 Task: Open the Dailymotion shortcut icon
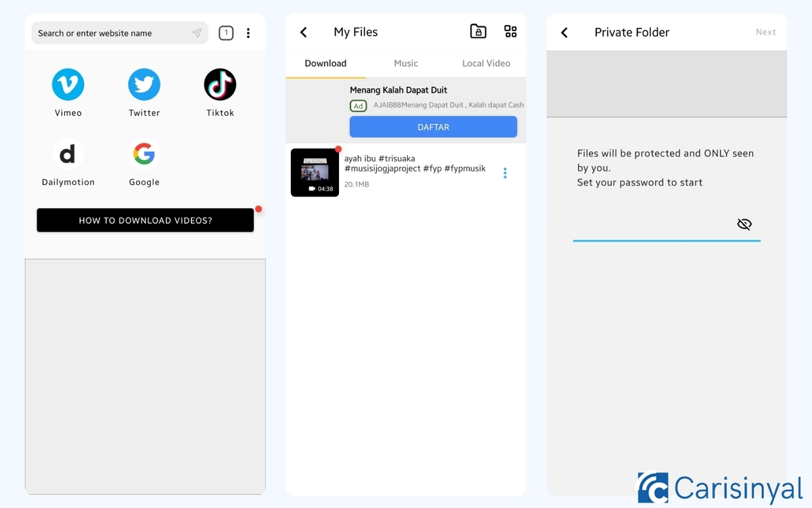(x=68, y=154)
